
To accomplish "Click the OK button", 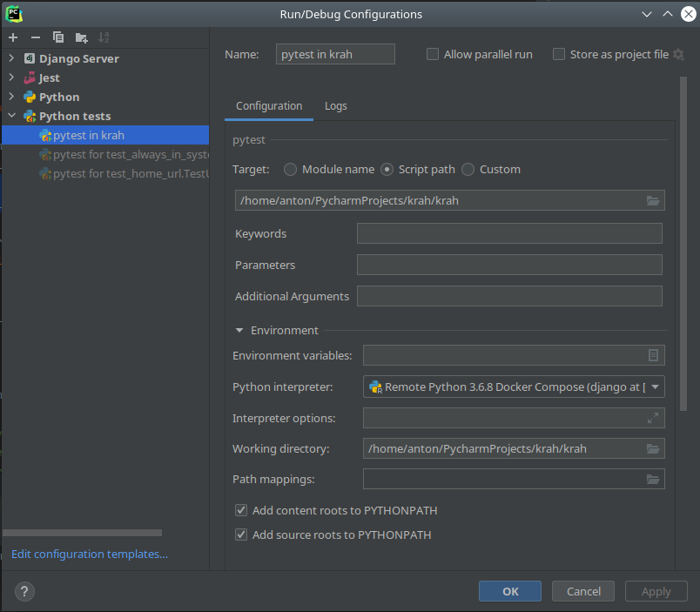I will [510, 591].
